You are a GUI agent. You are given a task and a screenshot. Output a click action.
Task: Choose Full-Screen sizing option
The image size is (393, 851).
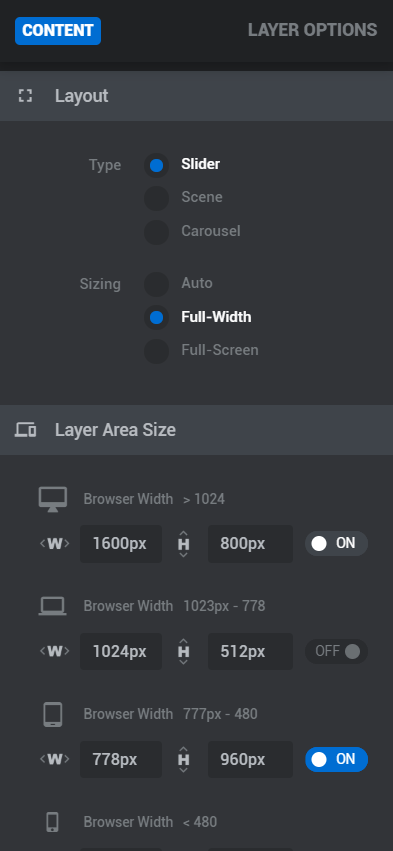156,351
